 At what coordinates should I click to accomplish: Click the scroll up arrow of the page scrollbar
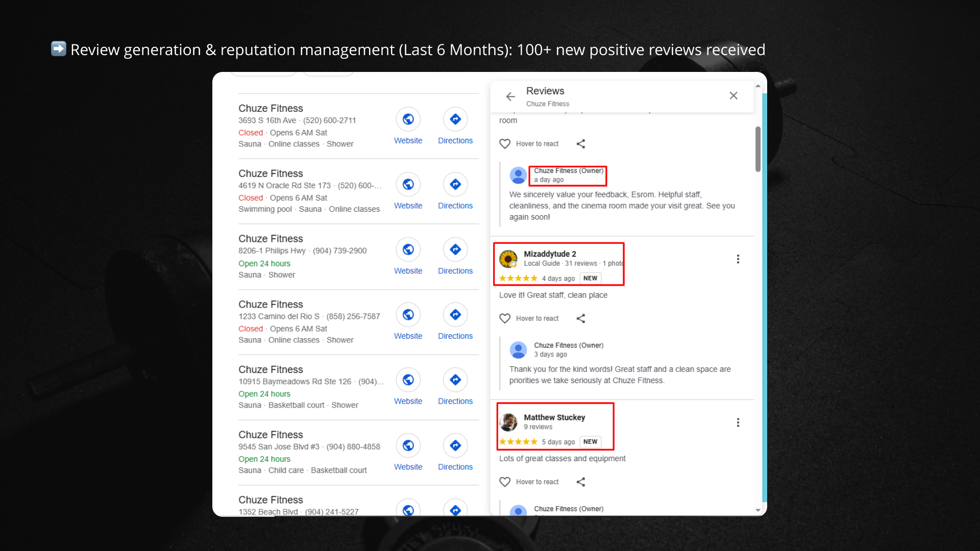pos(758,86)
